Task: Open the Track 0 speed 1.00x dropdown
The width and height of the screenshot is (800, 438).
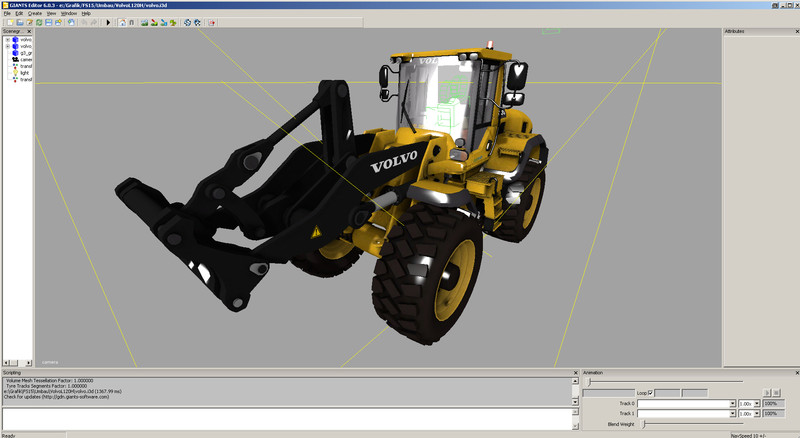Action: click(x=757, y=403)
